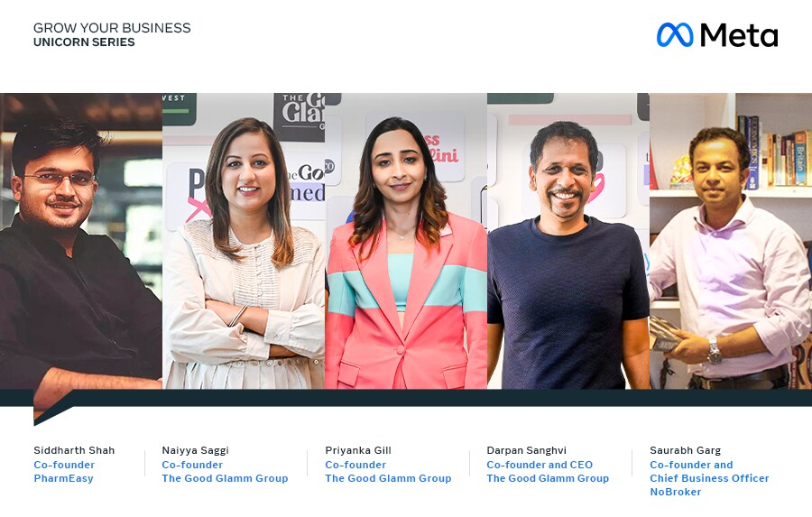Click Naiyya Saggi's The Good Glamm Group link
812x517 pixels.
225,478
